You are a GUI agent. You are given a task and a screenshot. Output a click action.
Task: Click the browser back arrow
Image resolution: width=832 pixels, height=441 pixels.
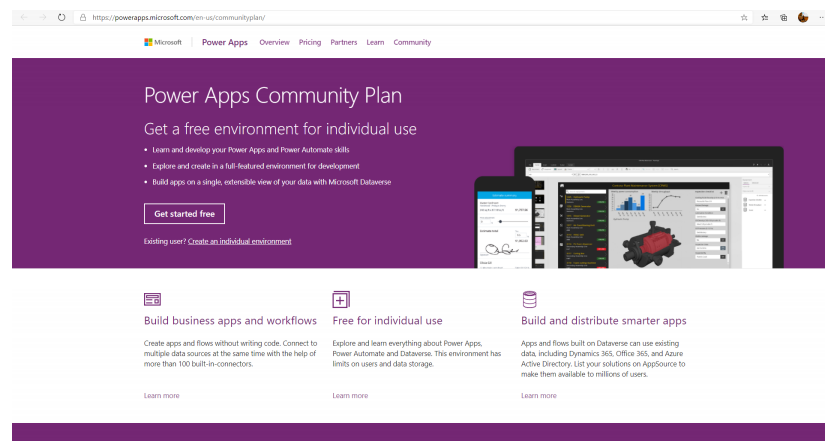tap(24, 18)
